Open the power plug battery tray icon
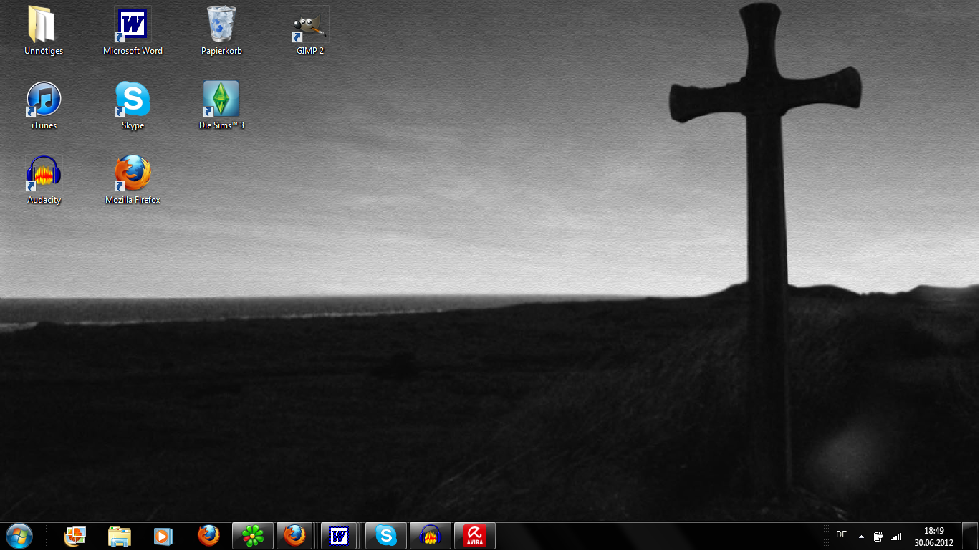 [878, 537]
